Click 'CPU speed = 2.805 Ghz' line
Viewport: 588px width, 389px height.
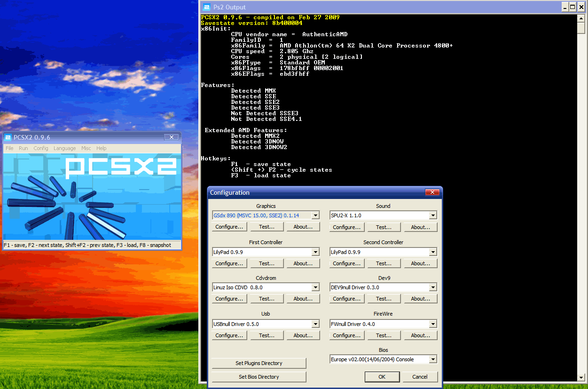(272, 51)
